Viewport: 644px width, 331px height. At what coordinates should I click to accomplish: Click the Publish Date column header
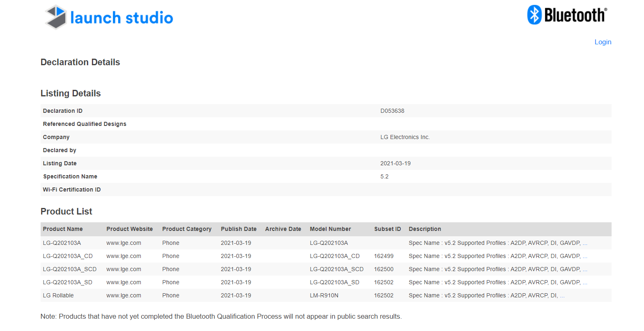point(238,229)
